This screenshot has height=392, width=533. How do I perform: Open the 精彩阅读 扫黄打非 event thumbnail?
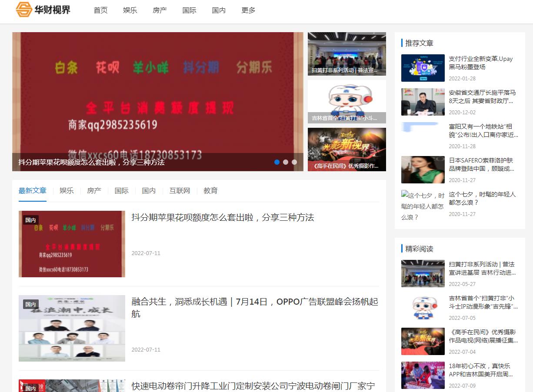[423, 273]
